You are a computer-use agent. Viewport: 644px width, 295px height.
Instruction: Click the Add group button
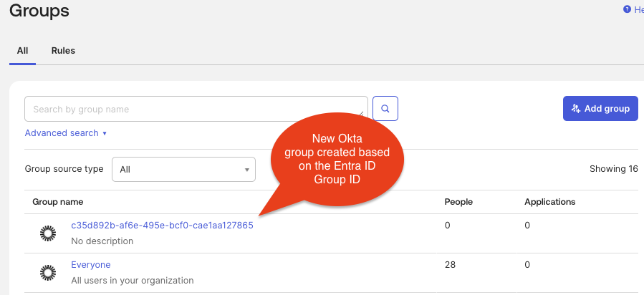(600, 109)
